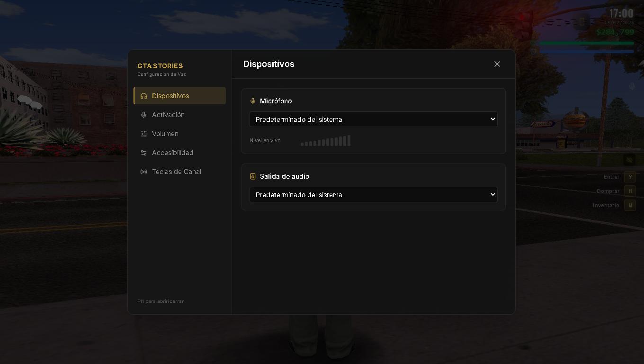Click the speaker icon in Salida de audio card
Viewport: 644px width, 364px height.
252,176
